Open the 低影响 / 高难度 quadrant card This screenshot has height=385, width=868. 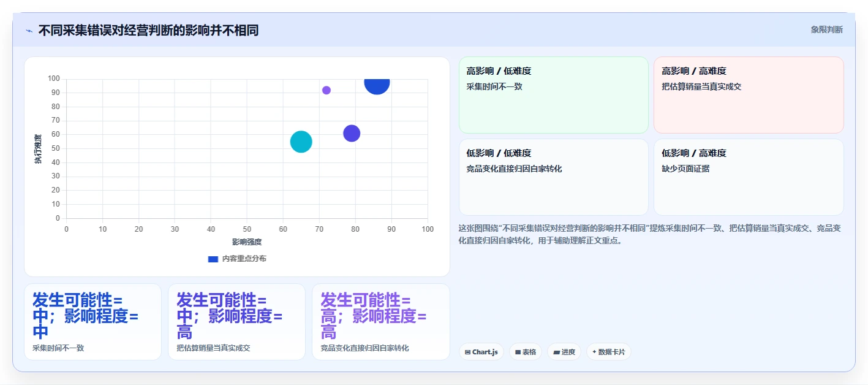749,177
